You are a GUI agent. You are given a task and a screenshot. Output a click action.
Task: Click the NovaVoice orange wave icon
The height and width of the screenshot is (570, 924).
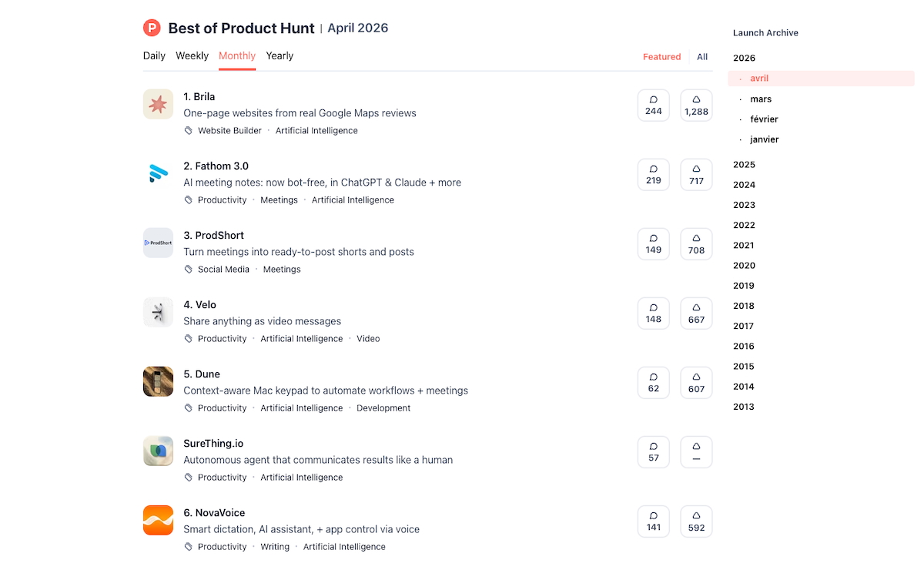[x=158, y=520]
